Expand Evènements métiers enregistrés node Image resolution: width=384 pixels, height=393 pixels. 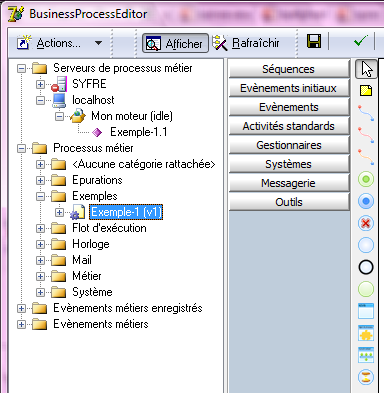point(21,308)
